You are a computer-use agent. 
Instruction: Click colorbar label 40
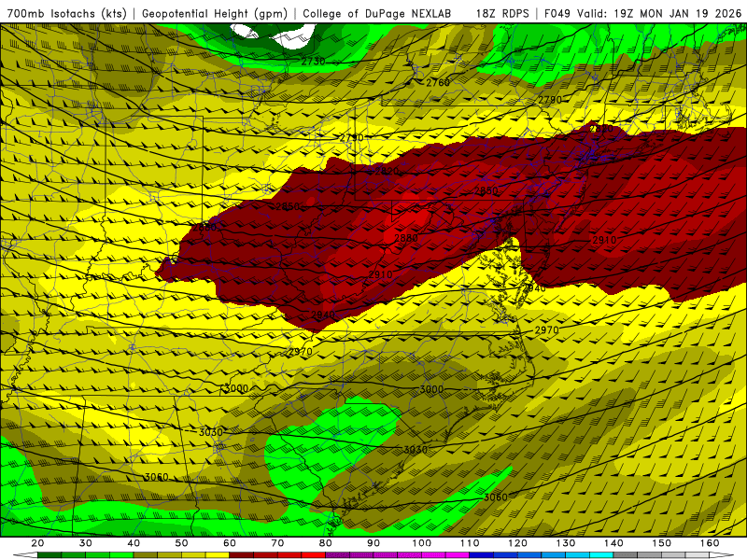134,543
